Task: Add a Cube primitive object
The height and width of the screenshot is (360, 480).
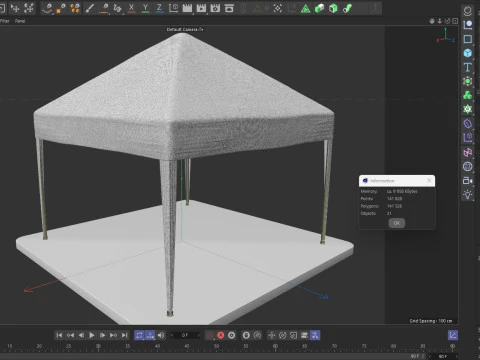Action: point(468,53)
